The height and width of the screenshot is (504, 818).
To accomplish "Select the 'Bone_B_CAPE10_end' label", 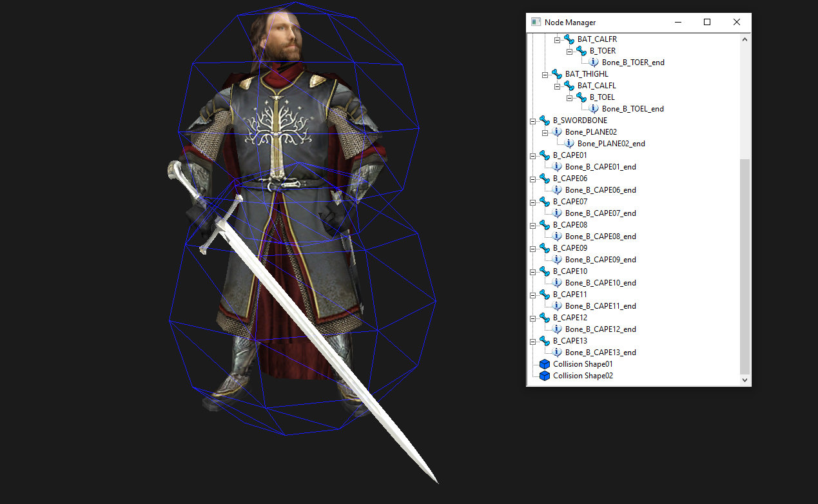I will pyautogui.click(x=601, y=283).
